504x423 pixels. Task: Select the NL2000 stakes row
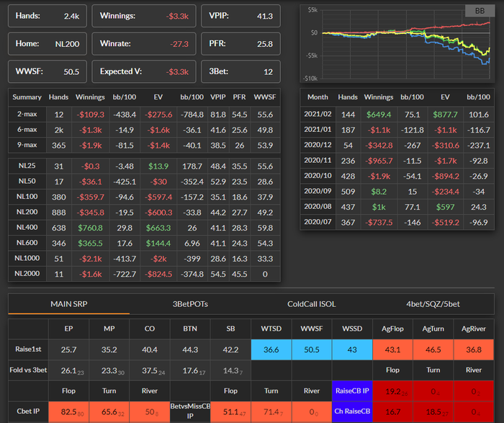pyautogui.click(x=144, y=274)
